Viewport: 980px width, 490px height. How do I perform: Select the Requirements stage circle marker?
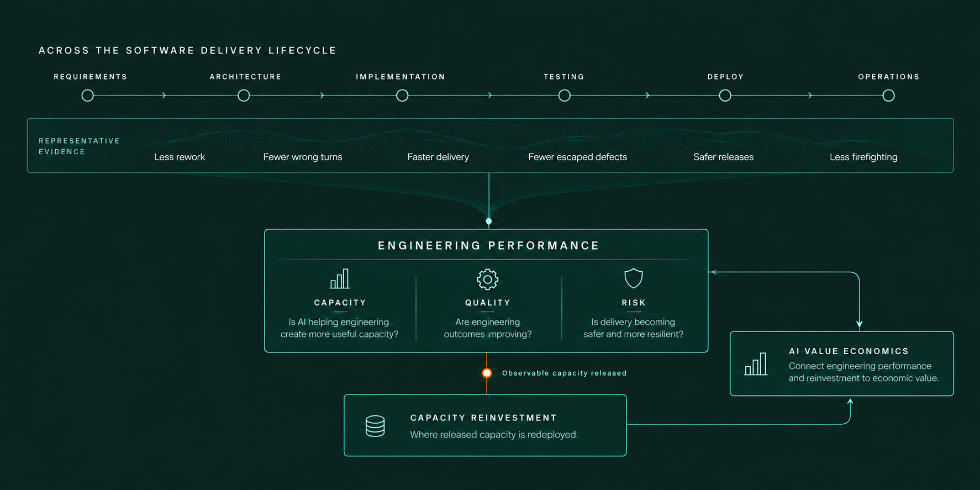(x=87, y=96)
